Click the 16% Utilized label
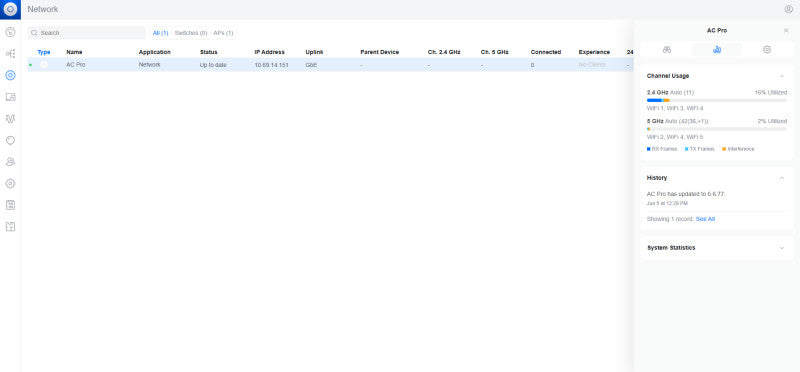The height and width of the screenshot is (372, 800). (x=771, y=92)
